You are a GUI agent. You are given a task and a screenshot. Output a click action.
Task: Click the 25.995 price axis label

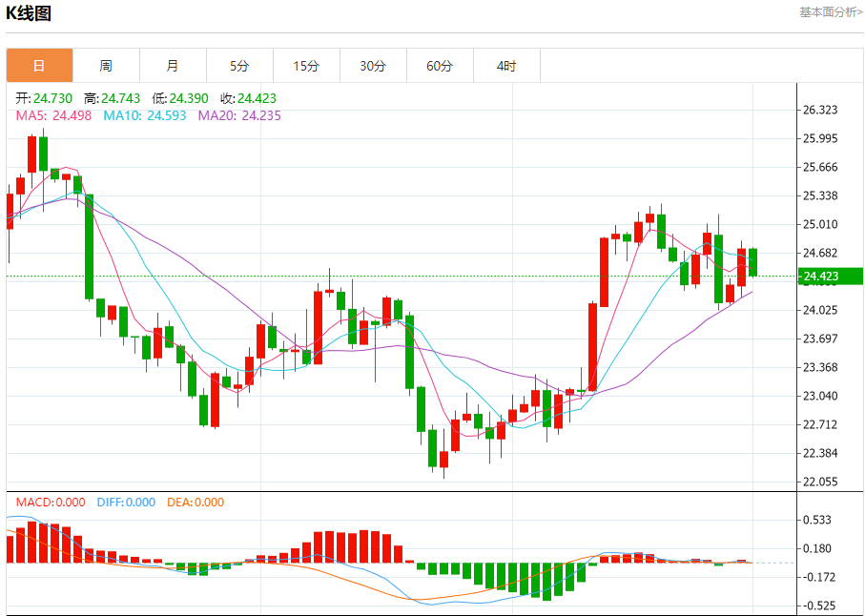821,138
